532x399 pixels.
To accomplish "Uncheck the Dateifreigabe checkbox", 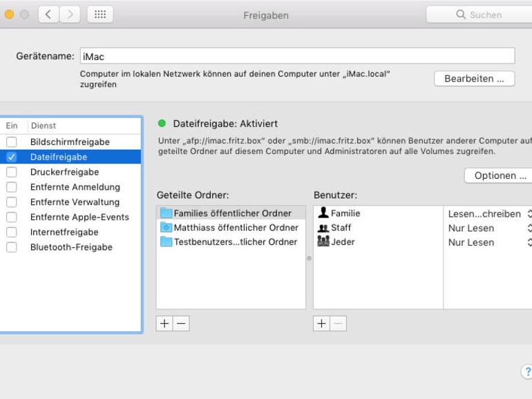I will tap(12, 157).
